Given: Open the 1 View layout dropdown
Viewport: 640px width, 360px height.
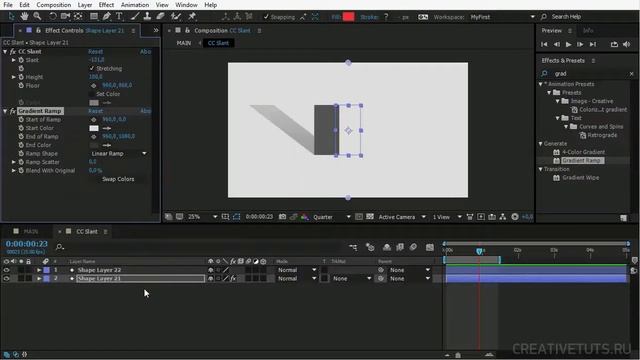Looking at the screenshot, I should [x=447, y=217].
